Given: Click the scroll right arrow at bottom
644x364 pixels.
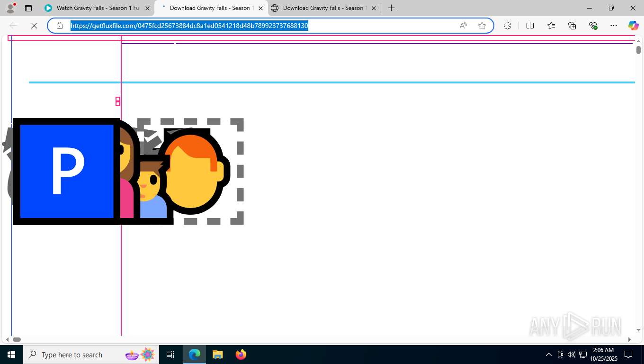Looking at the screenshot, I should point(629,339).
